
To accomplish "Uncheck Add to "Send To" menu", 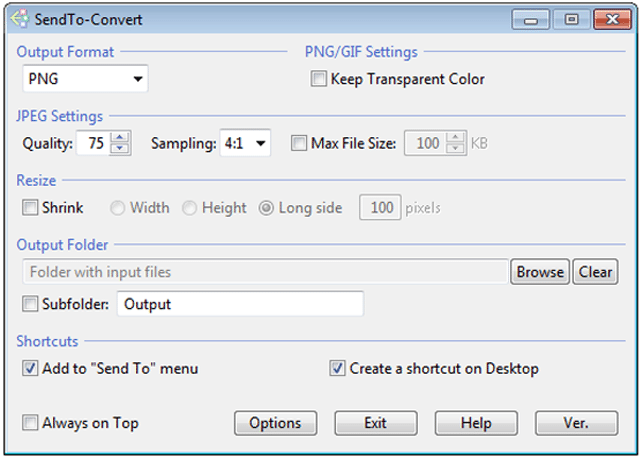I will tap(30, 368).
